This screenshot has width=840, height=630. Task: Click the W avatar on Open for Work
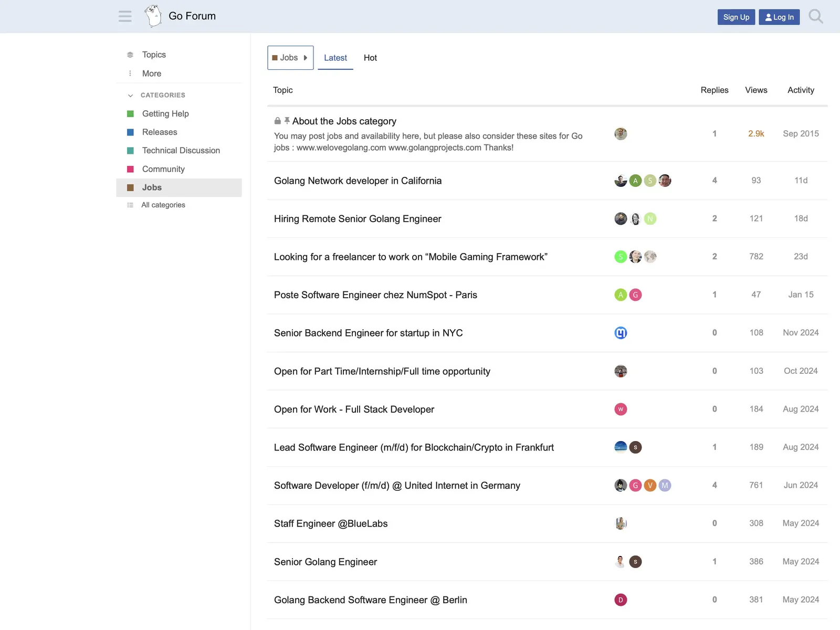[x=621, y=409]
